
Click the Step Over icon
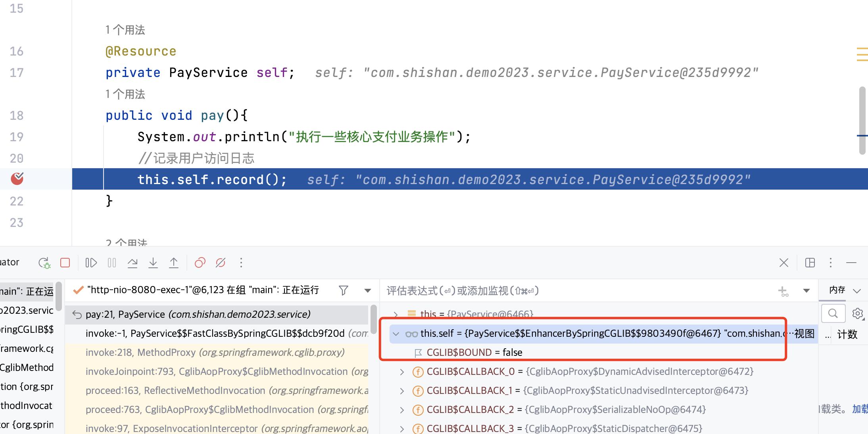click(133, 263)
